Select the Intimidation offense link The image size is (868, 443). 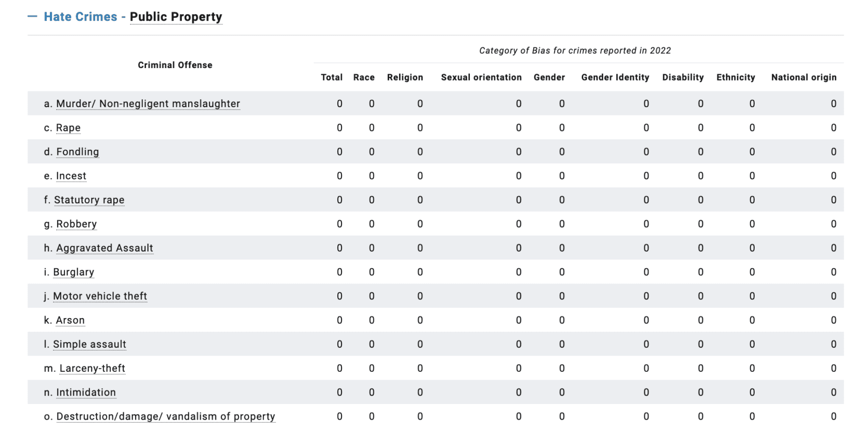86,393
